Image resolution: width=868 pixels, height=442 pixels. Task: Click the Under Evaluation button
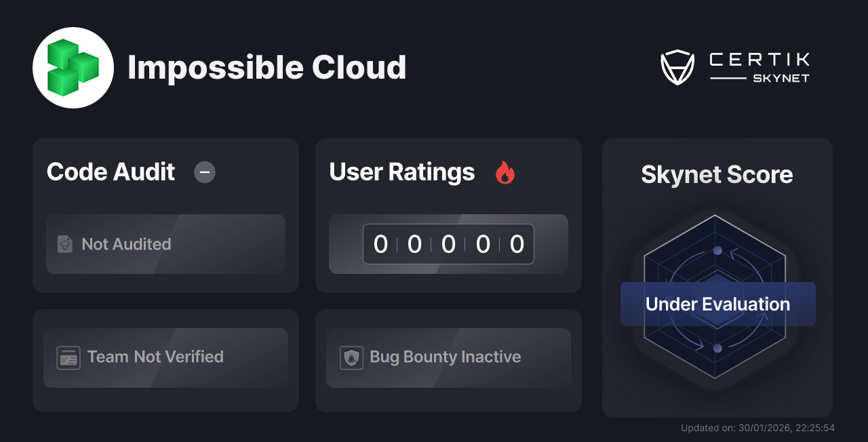[717, 304]
